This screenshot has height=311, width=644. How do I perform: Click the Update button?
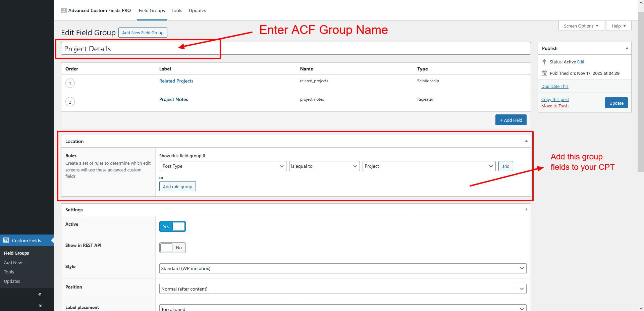[x=616, y=103]
